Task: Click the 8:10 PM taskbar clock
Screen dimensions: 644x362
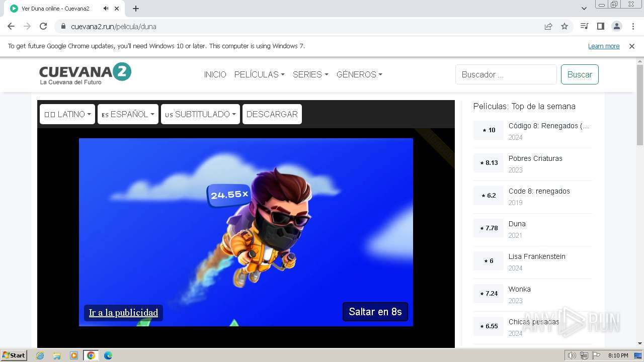Action: (618, 355)
